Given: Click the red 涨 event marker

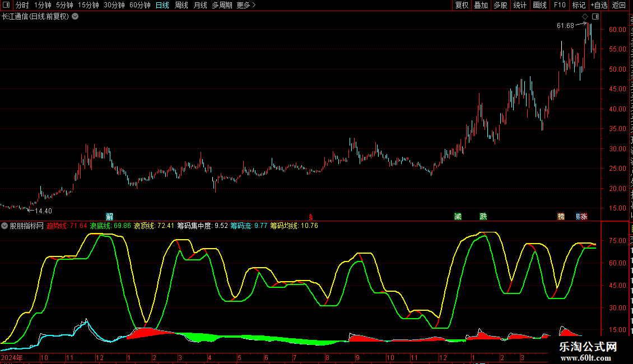Looking at the screenshot, I should (584, 217).
